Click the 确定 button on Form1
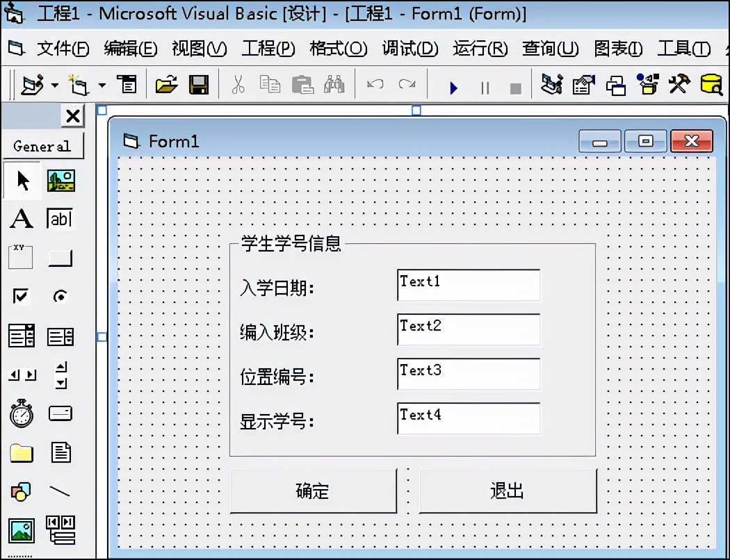The height and width of the screenshot is (560, 730). (313, 491)
